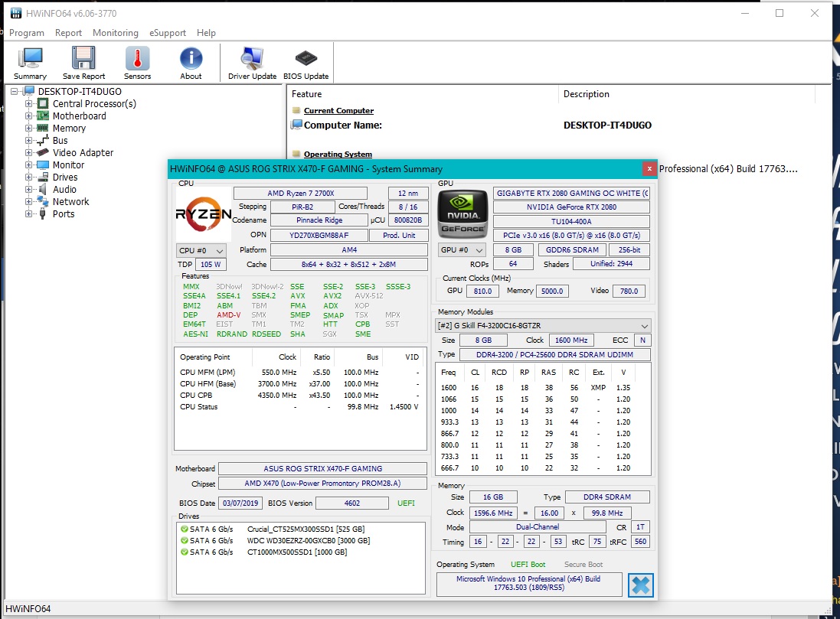Click the Dual-Channel mode field
Screen dimensions: 840x619
coord(538,527)
